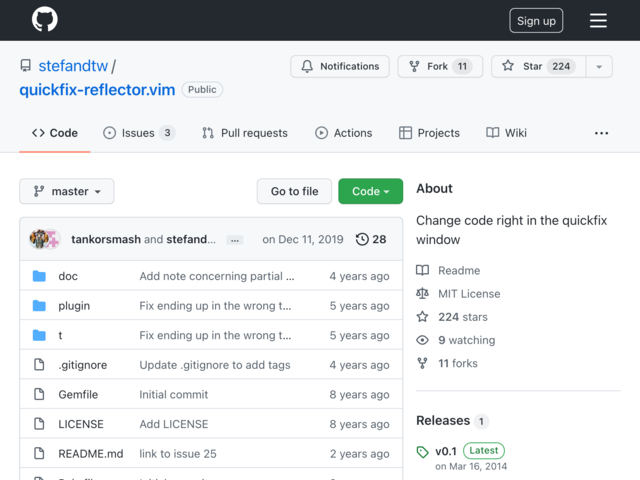Open the README.md file

91,454
